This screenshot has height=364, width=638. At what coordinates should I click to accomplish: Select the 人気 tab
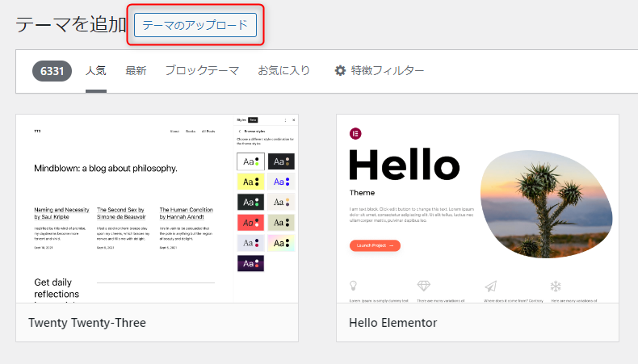coord(96,71)
